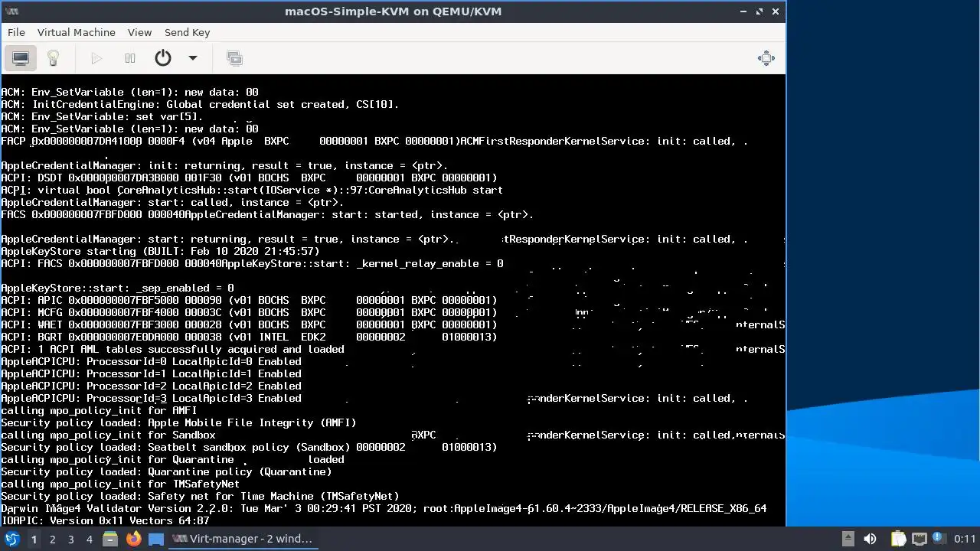Show virtual hardware details lightbulb icon

[53, 58]
